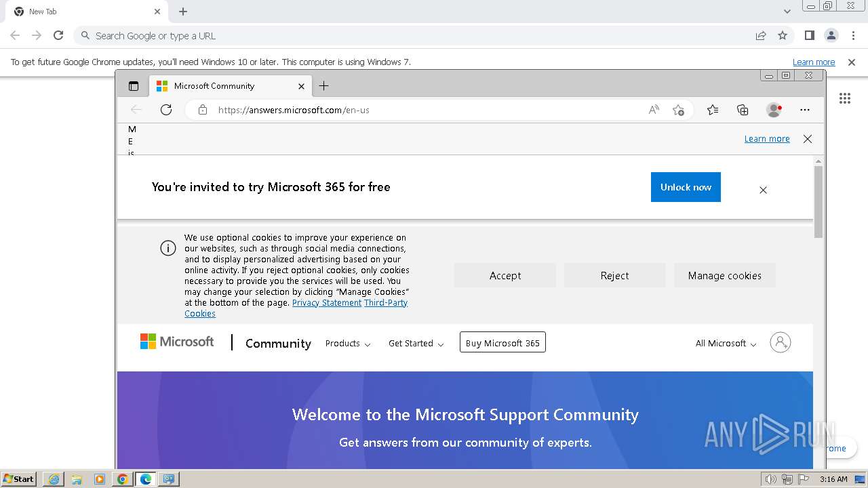Add page to favorites in Edge
The height and width of the screenshot is (488, 868).
(x=678, y=110)
